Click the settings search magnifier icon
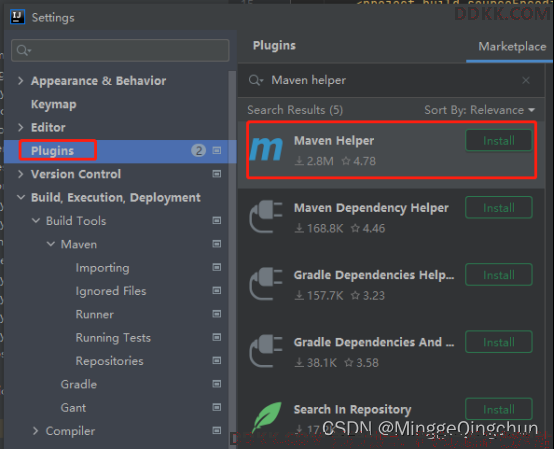 coord(23,51)
